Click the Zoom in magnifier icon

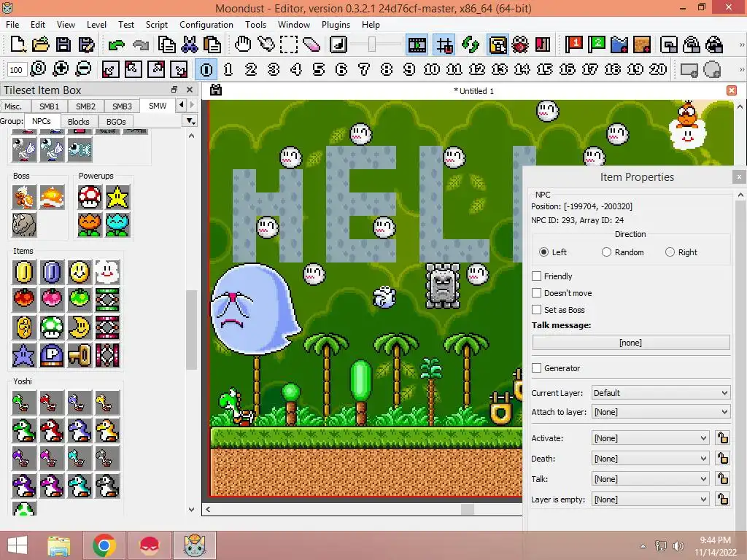coord(61,69)
